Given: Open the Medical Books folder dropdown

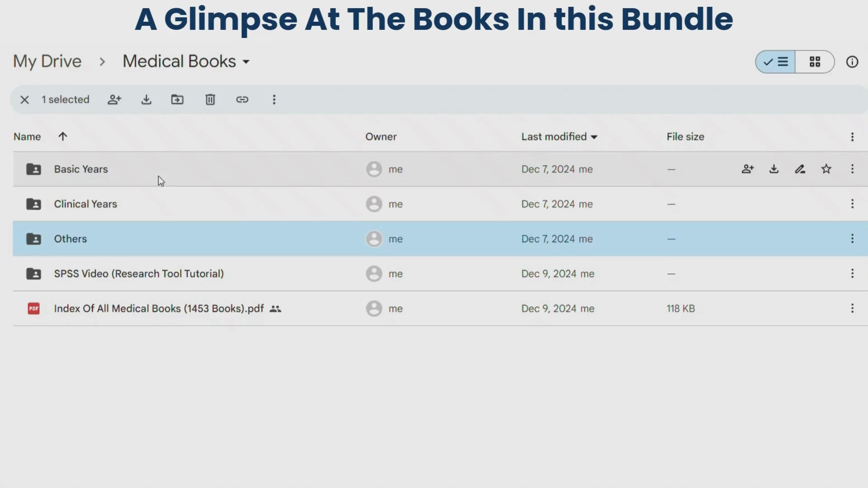Looking at the screenshot, I should click(246, 62).
